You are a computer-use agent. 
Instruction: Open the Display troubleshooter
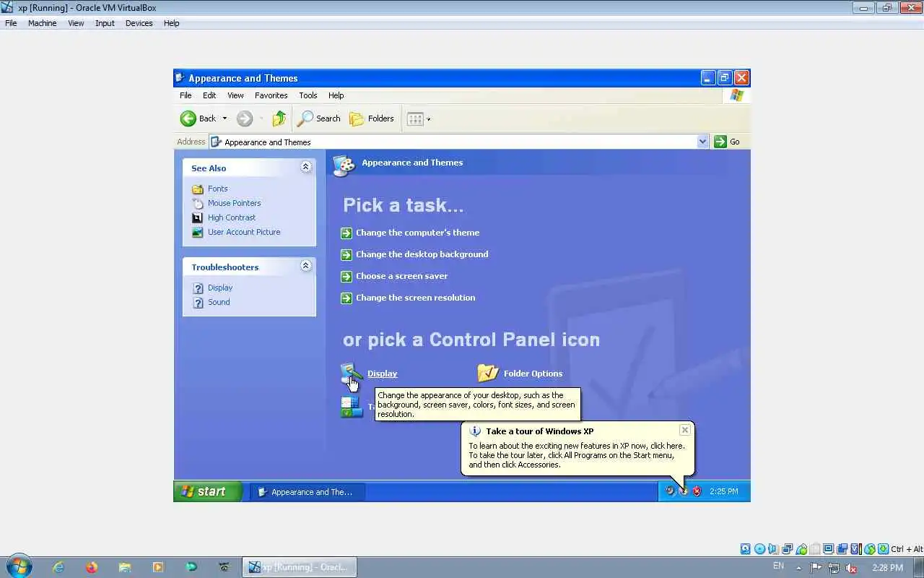[x=220, y=288]
